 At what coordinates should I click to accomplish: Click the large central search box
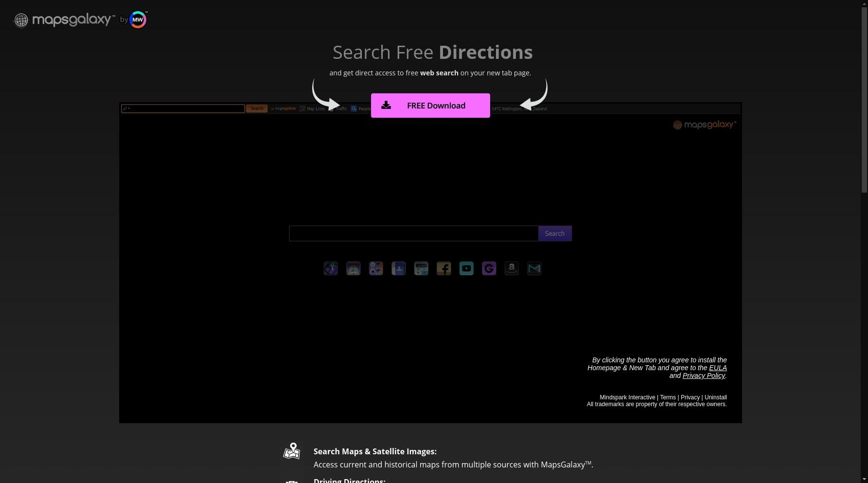pyautogui.click(x=413, y=233)
